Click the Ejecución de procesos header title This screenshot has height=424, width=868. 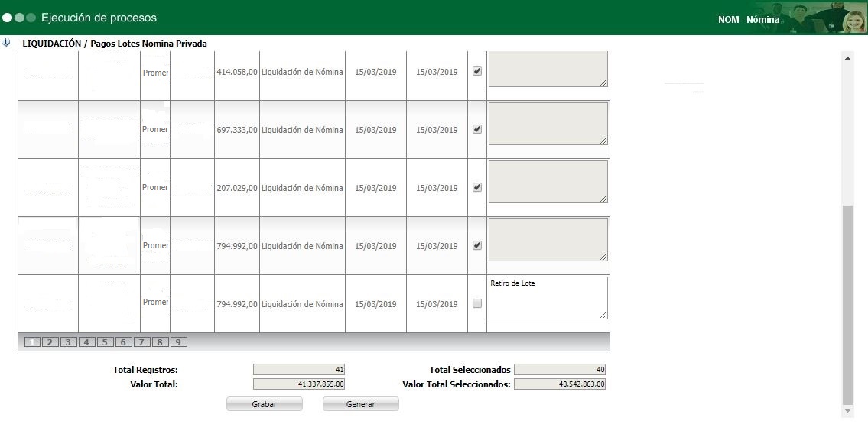(x=99, y=18)
